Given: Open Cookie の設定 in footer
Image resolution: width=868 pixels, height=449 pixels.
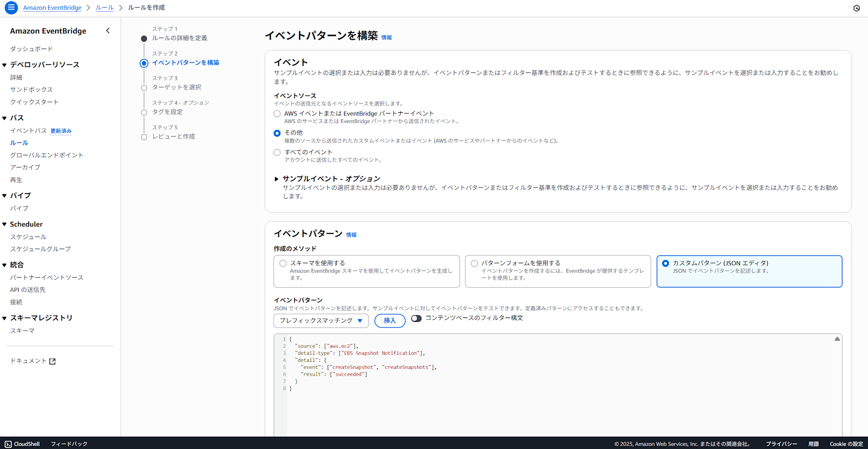Looking at the screenshot, I should (x=846, y=444).
